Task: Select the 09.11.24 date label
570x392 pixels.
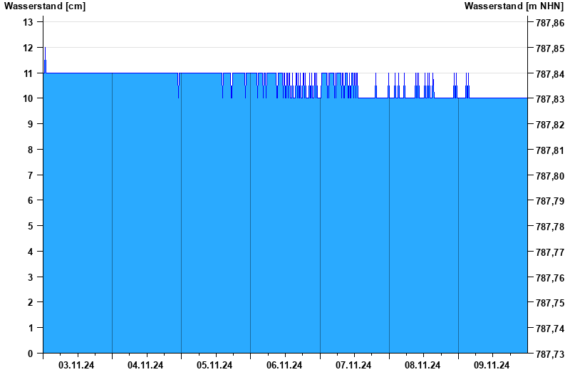Action: coord(491,366)
